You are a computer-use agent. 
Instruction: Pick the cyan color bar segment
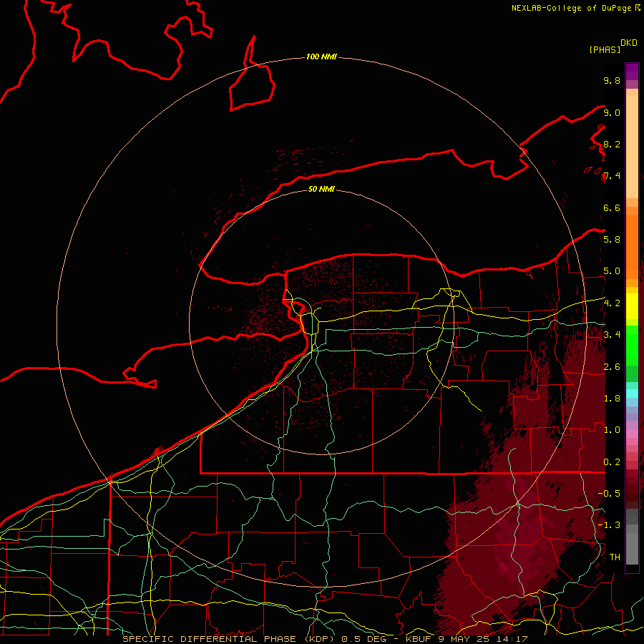tap(632, 393)
